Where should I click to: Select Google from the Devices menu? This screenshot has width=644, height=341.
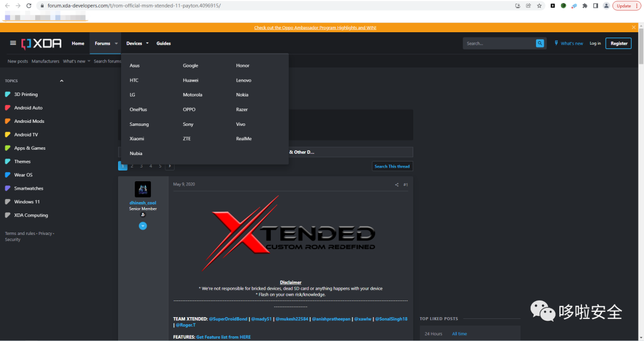coord(191,66)
